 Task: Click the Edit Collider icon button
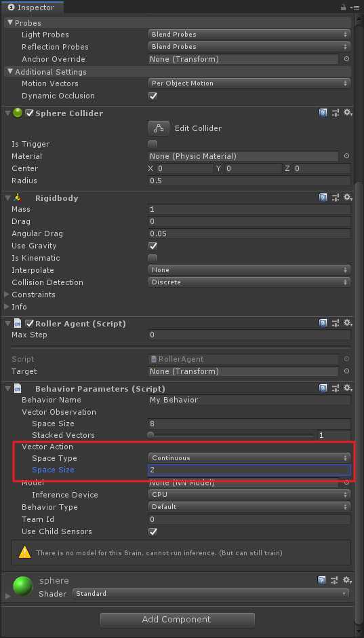pyautogui.click(x=158, y=128)
